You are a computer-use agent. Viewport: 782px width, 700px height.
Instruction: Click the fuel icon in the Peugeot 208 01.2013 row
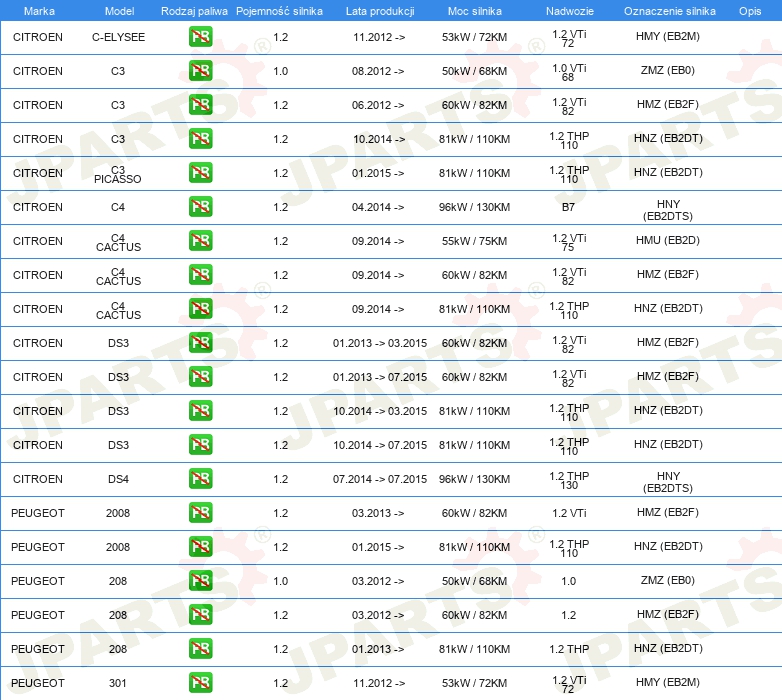click(200, 649)
